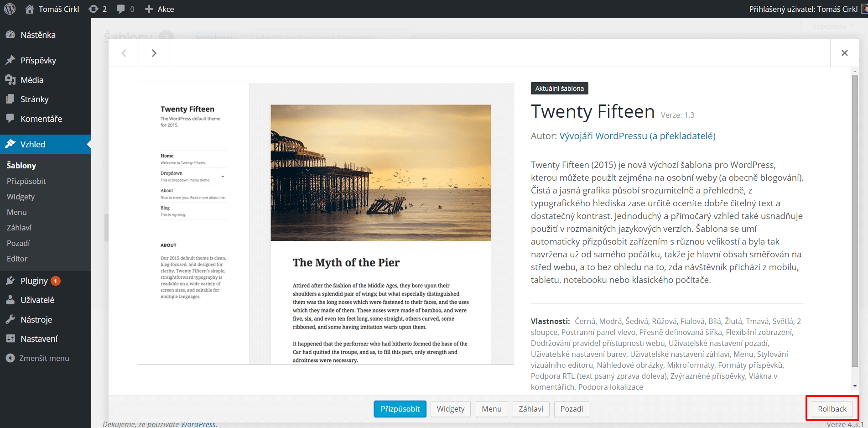Click the Uživatelé person icon

pos(10,300)
